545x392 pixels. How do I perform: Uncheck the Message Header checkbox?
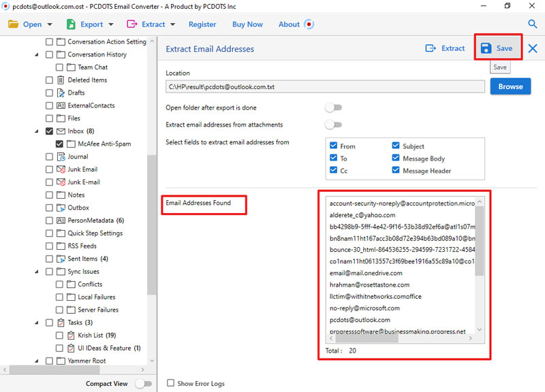point(396,171)
